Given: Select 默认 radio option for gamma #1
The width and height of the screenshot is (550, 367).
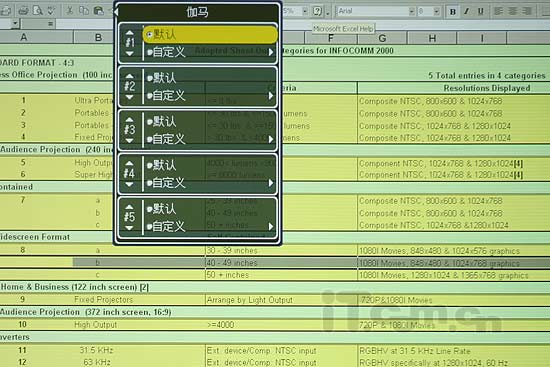Looking at the screenshot, I should 210,34.
